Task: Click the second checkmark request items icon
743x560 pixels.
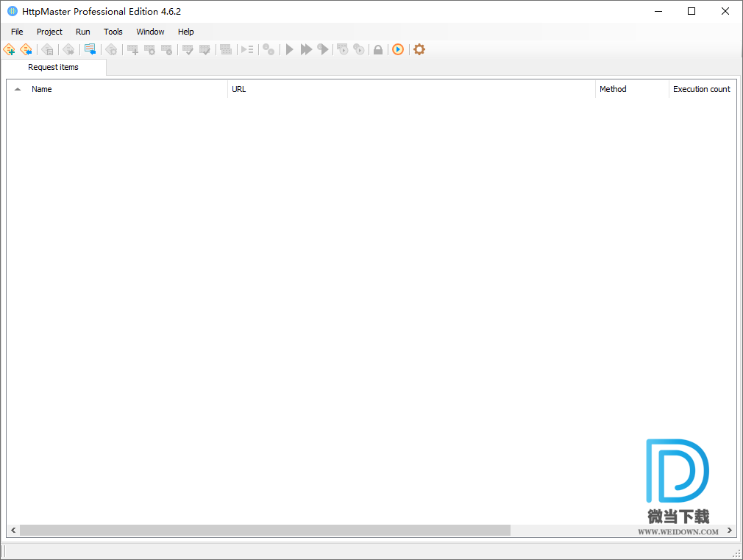Action: [205, 49]
